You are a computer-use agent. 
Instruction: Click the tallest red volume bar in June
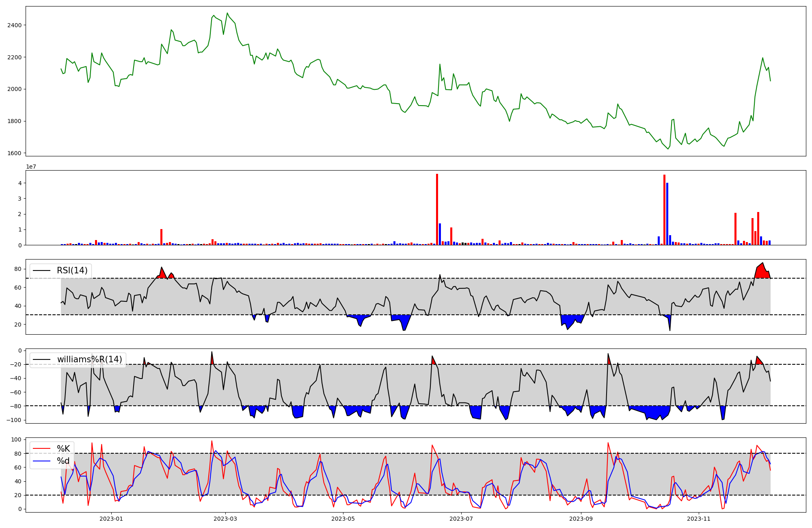(x=437, y=209)
